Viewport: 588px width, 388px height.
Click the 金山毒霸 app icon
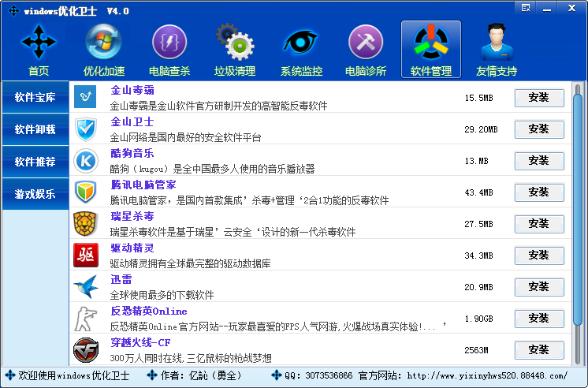click(x=85, y=97)
